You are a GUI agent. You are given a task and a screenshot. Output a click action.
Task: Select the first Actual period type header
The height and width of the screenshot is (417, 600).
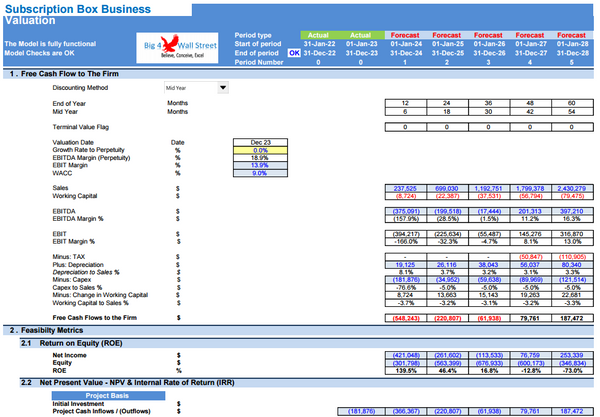click(x=326, y=35)
